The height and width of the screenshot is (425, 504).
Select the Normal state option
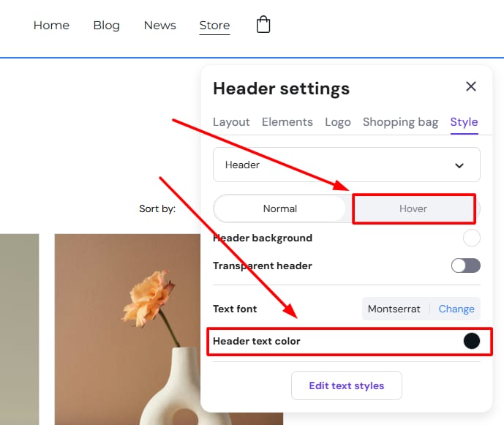click(279, 208)
